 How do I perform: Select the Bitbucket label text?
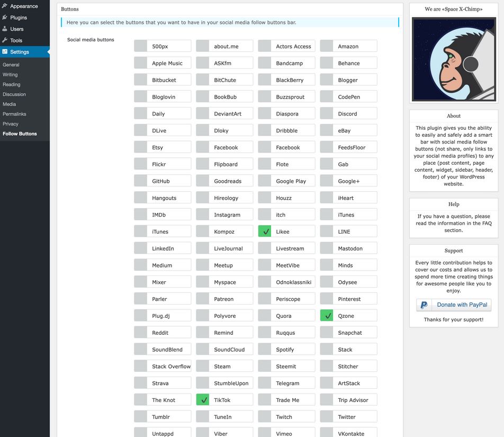(164, 80)
